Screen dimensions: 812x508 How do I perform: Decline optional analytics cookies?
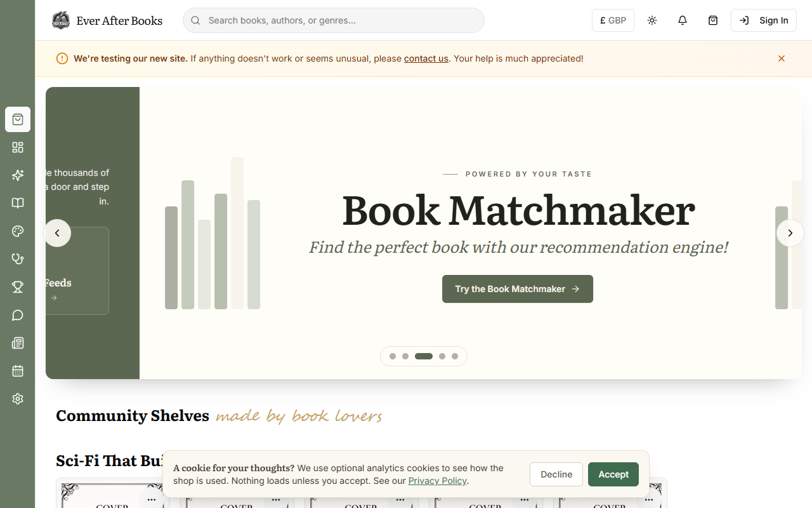point(556,474)
